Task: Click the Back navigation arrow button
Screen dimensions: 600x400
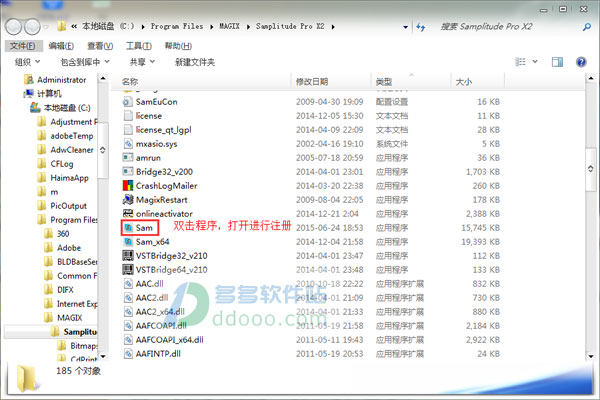Action: click(x=14, y=27)
